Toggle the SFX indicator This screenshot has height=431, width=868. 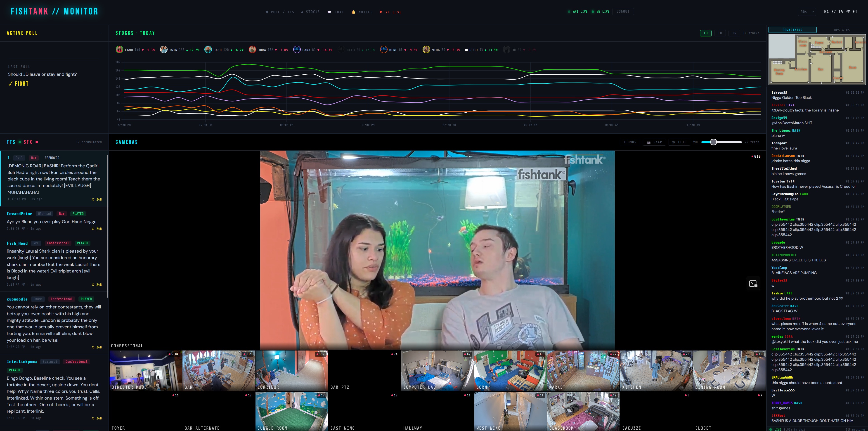(37, 142)
